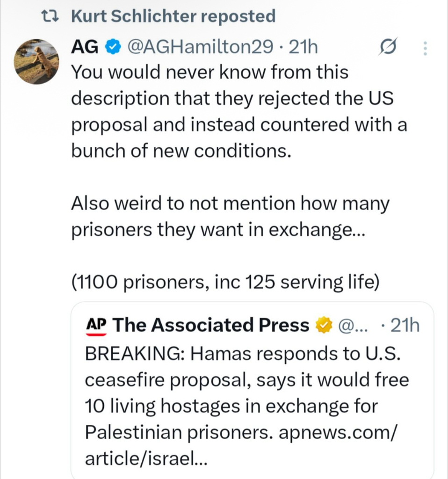The width and height of the screenshot is (448, 479).
Task: Tap the Grok slashed-circle icon
Action: click(389, 47)
